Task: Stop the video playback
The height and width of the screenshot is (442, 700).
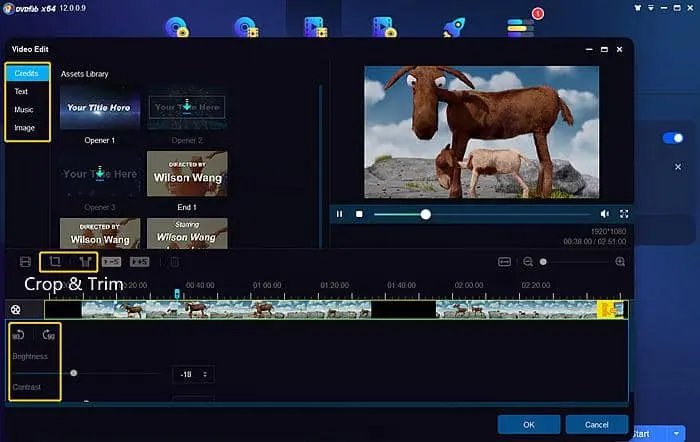Action: tap(359, 214)
